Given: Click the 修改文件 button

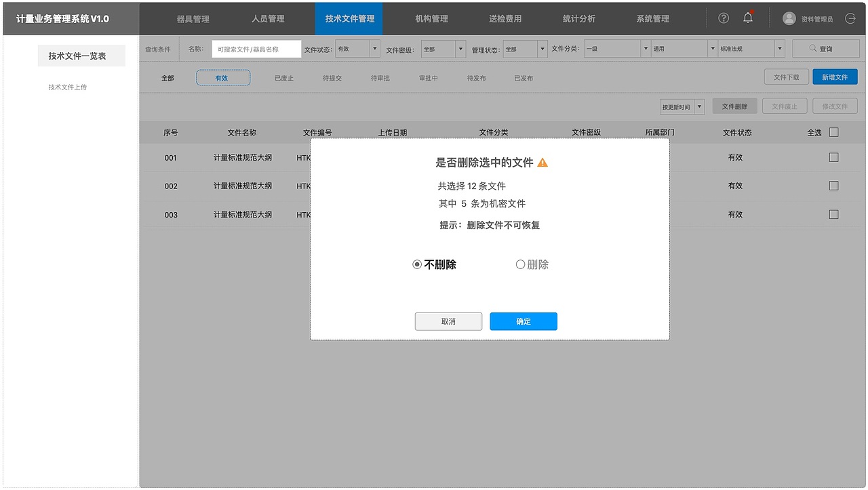Looking at the screenshot, I should point(835,106).
